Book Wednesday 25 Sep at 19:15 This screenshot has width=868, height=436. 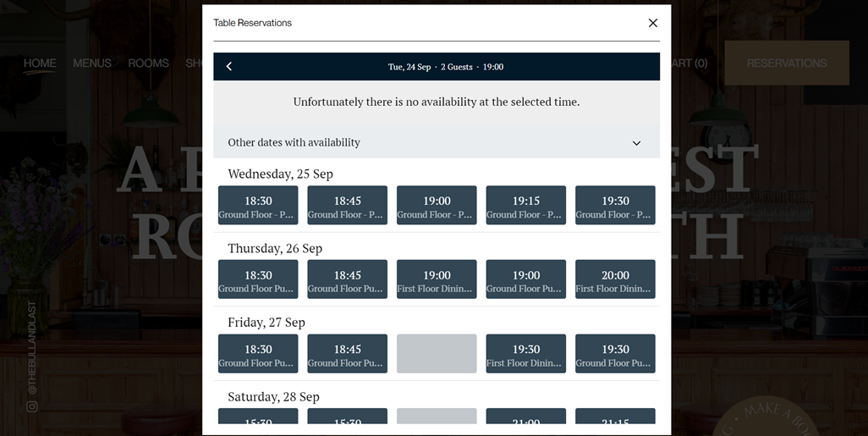point(526,205)
